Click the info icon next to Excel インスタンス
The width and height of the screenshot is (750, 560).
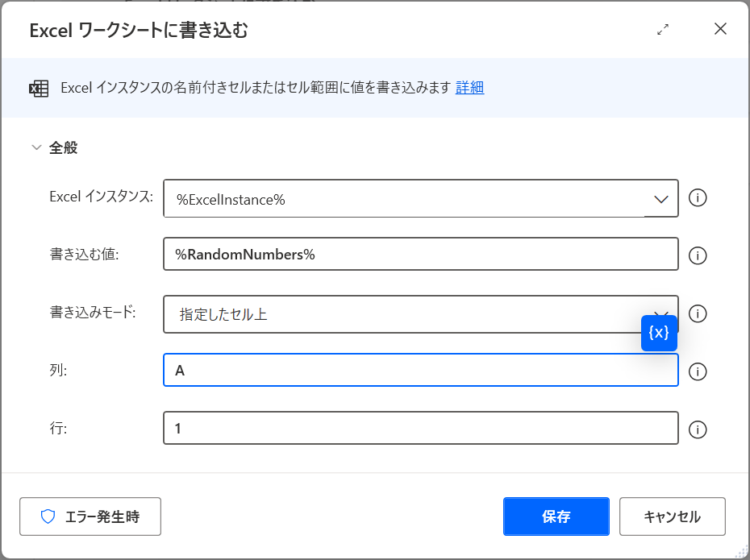(698, 198)
